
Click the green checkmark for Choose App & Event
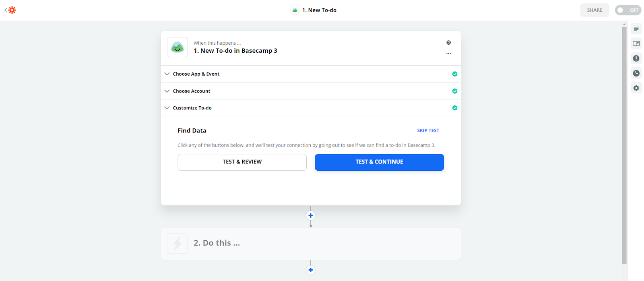455,74
